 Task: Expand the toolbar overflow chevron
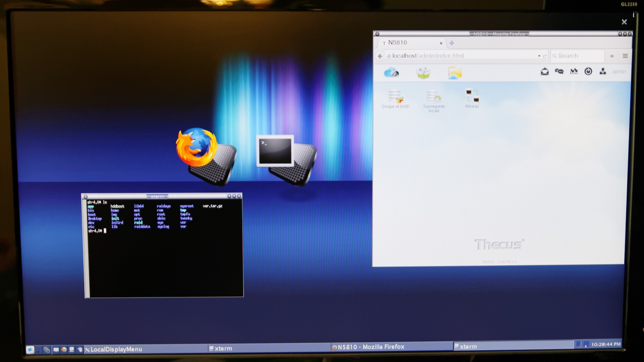(612, 56)
